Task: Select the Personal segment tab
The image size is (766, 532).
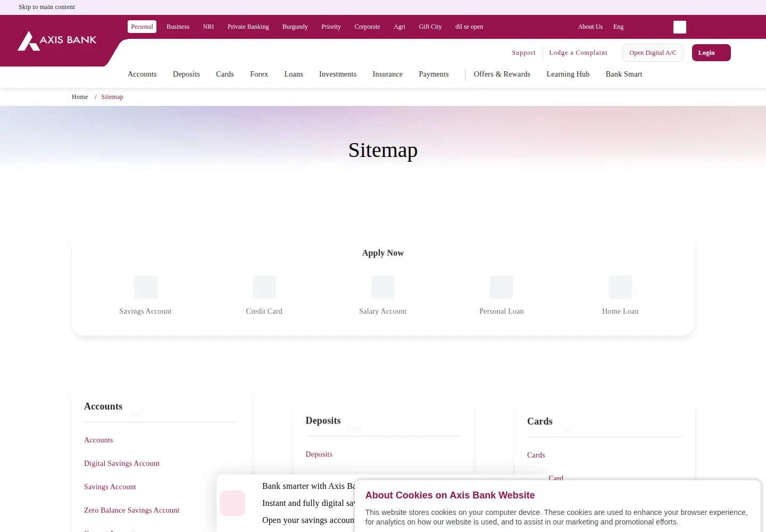Action: point(142,27)
